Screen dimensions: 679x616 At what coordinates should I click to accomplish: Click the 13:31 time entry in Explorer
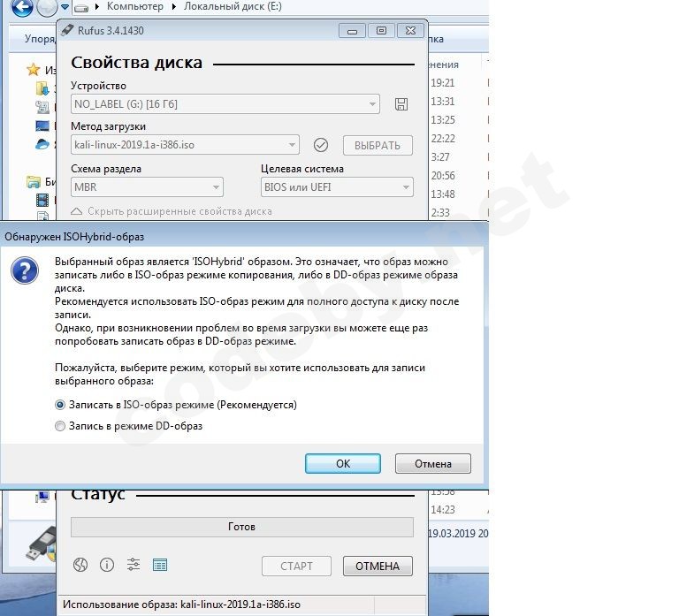(443, 102)
